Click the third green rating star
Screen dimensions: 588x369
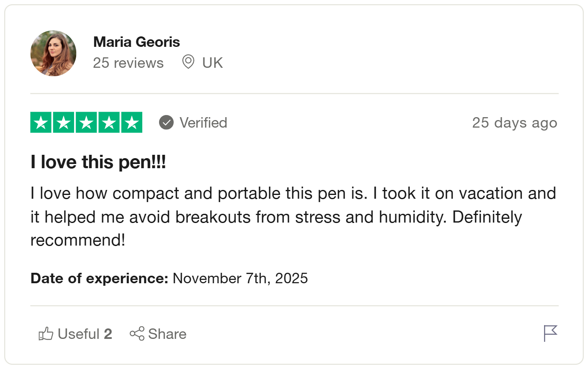point(86,123)
